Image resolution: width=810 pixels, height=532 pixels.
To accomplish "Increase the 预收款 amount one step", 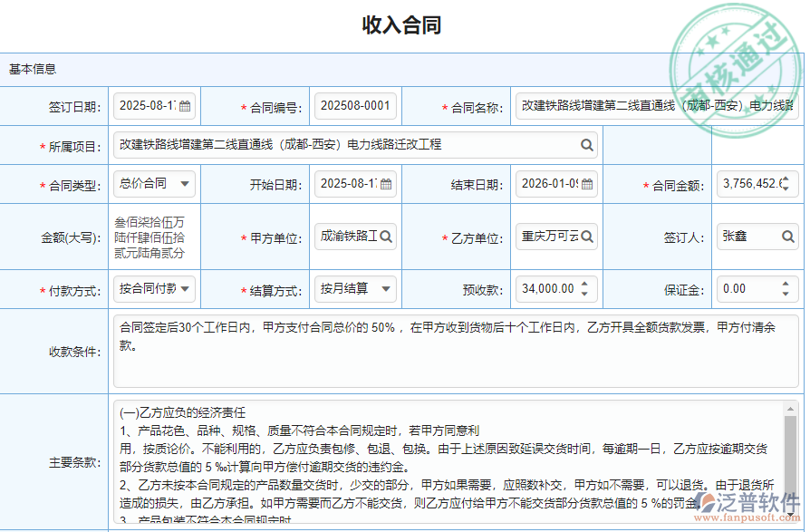I will (x=585, y=284).
